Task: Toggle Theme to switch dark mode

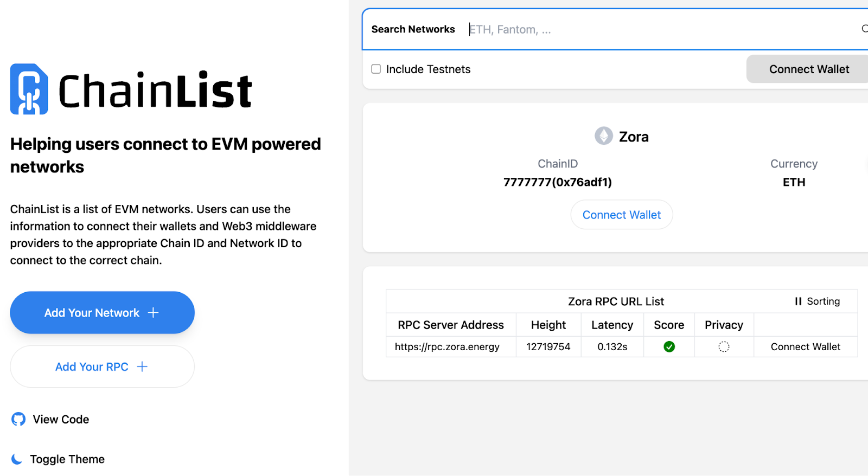Action: click(67, 459)
